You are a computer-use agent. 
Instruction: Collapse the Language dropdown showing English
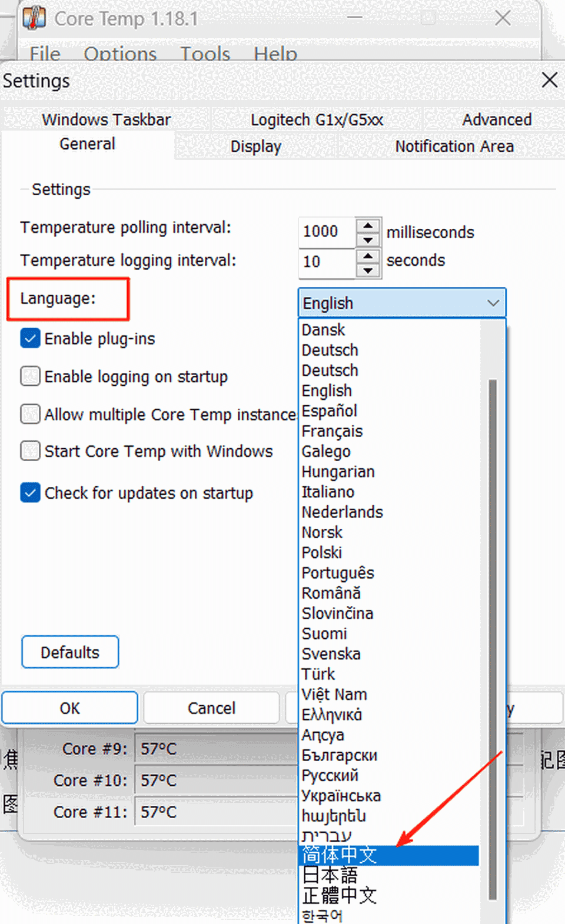(x=493, y=303)
